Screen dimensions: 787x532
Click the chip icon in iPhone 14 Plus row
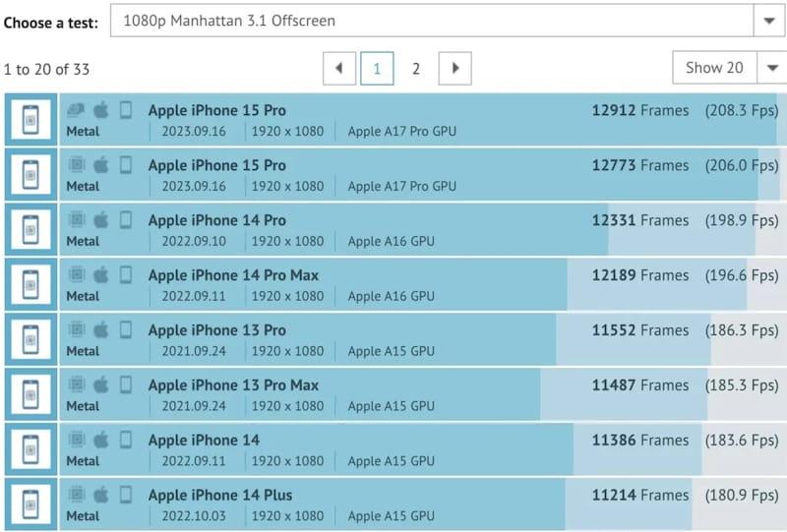point(77,495)
